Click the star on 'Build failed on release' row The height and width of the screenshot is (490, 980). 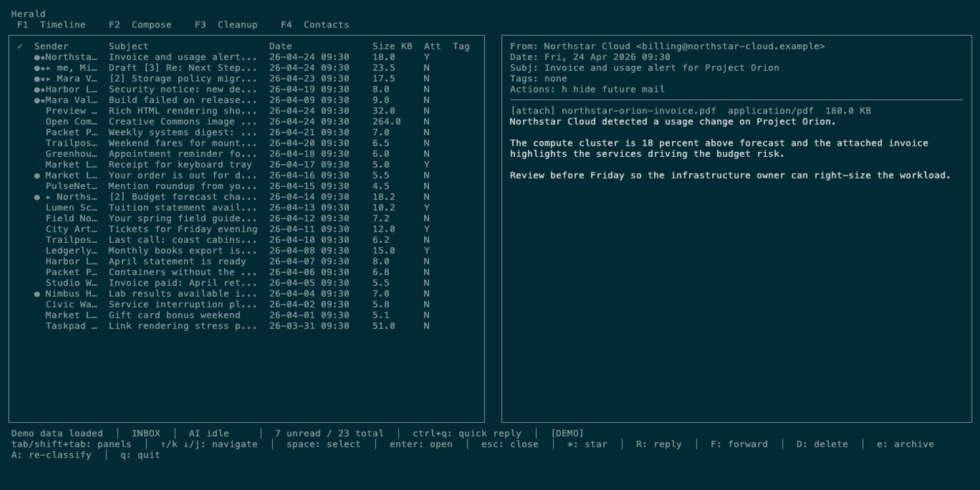point(43,100)
